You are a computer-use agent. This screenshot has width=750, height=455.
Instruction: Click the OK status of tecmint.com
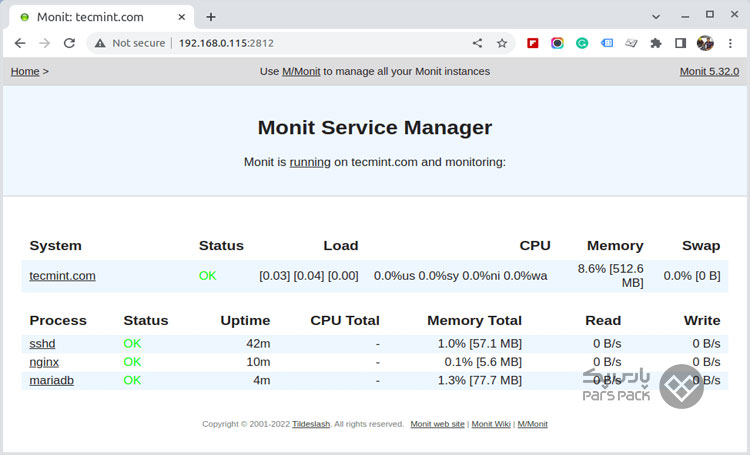click(x=208, y=276)
